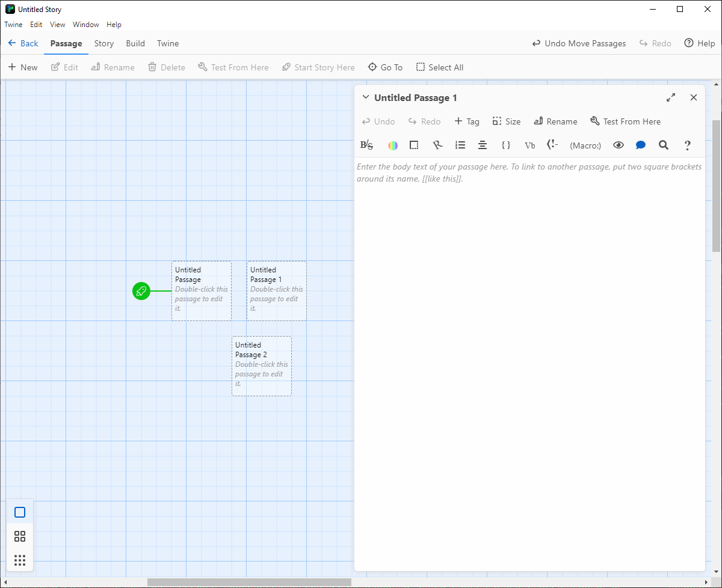Open the Edit menu
This screenshot has height=588, width=722.
(36, 25)
